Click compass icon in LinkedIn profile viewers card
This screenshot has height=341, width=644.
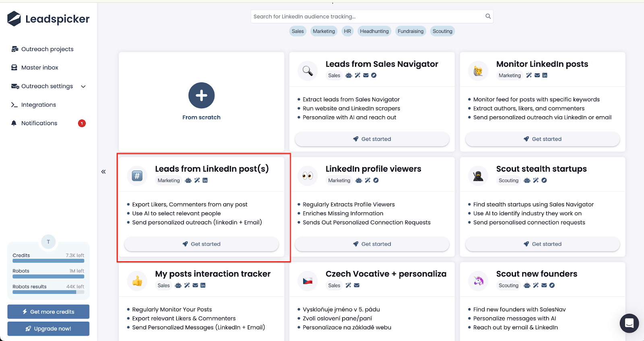click(x=376, y=180)
